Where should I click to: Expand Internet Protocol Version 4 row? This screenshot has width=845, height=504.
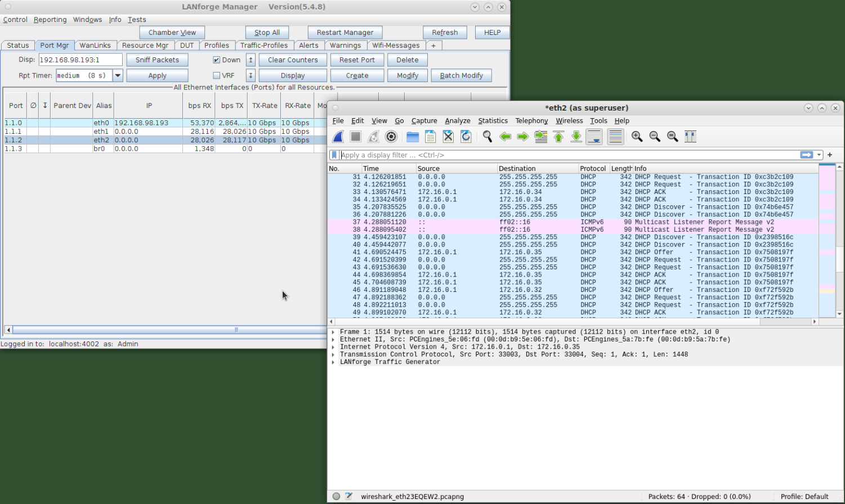(333, 347)
